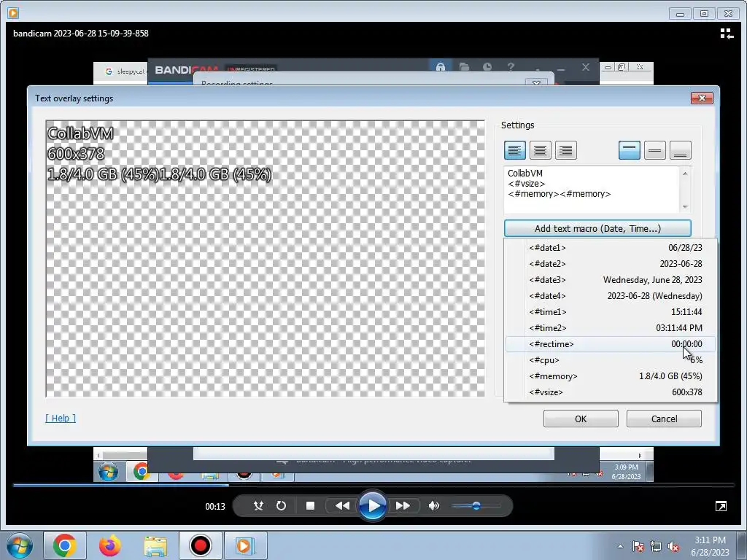View the video in full screen
This screenshot has width=747, height=560.
pos(721,506)
